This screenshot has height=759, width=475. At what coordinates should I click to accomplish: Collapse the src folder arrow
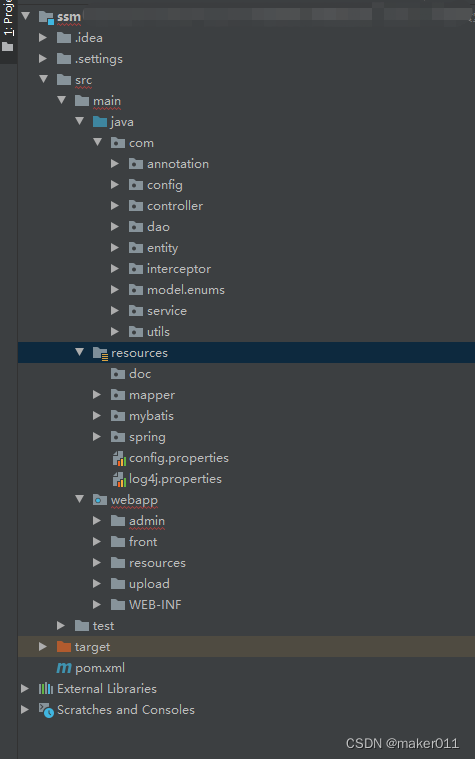44,79
